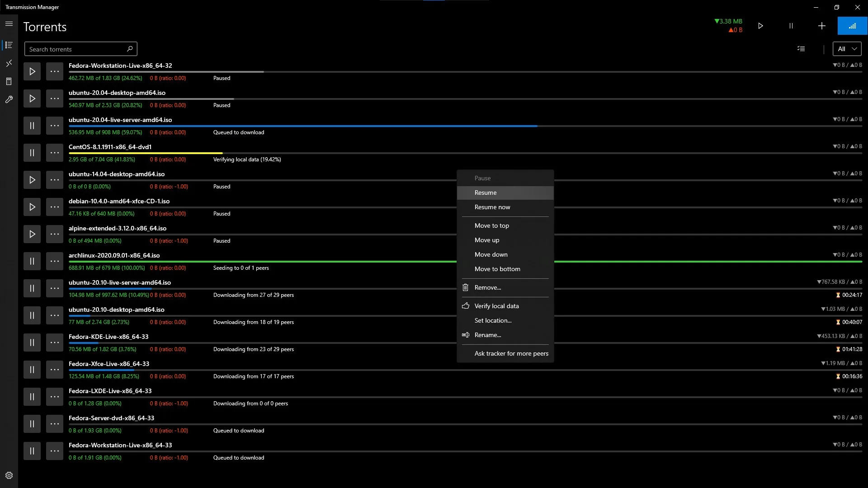Select Move to top menu entry

coord(505,225)
